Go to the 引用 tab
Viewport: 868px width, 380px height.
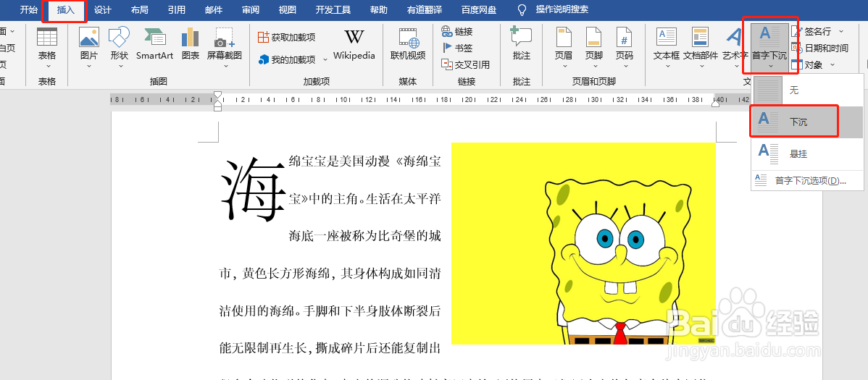coord(177,10)
